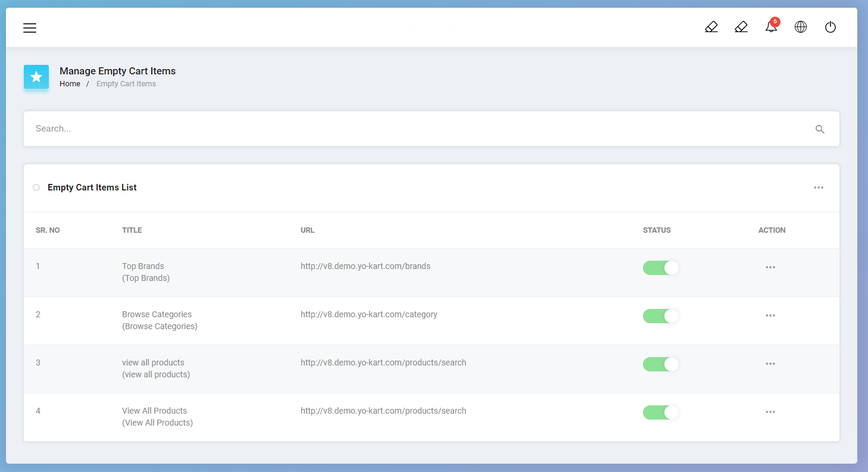Toggle the Browse Categories status switch
Screen dimensions: 868x472
pos(661,316)
